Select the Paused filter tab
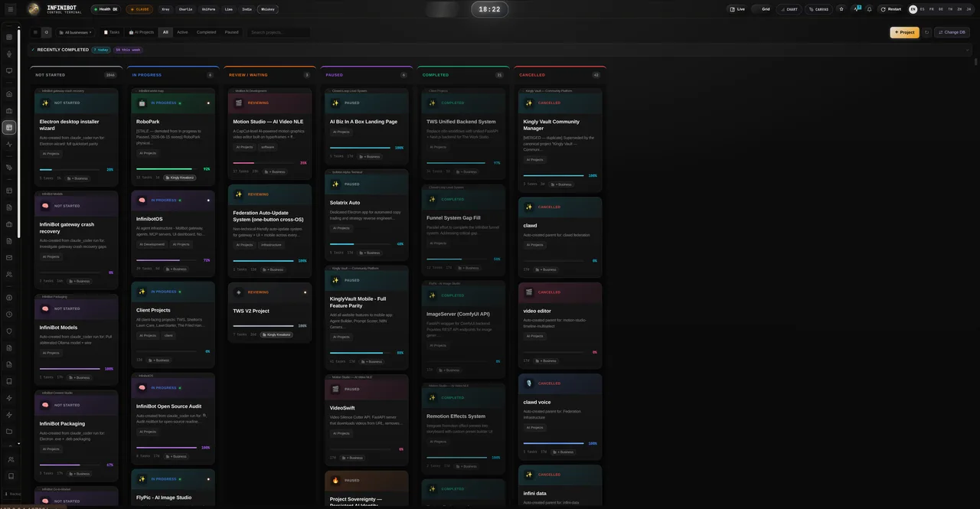Viewport: 980px width, 509px height. click(x=231, y=32)
